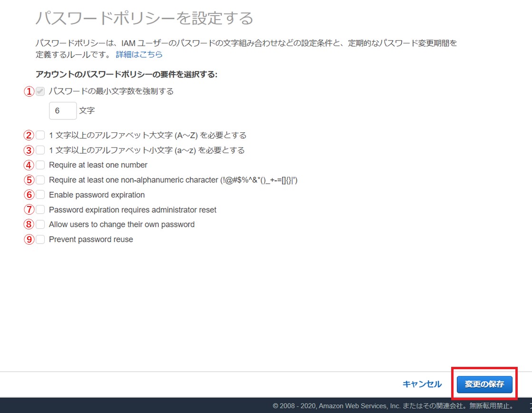Click the キャンセル cancel link
This screenshot has height=413, width=532.
(x=422, y=384)
